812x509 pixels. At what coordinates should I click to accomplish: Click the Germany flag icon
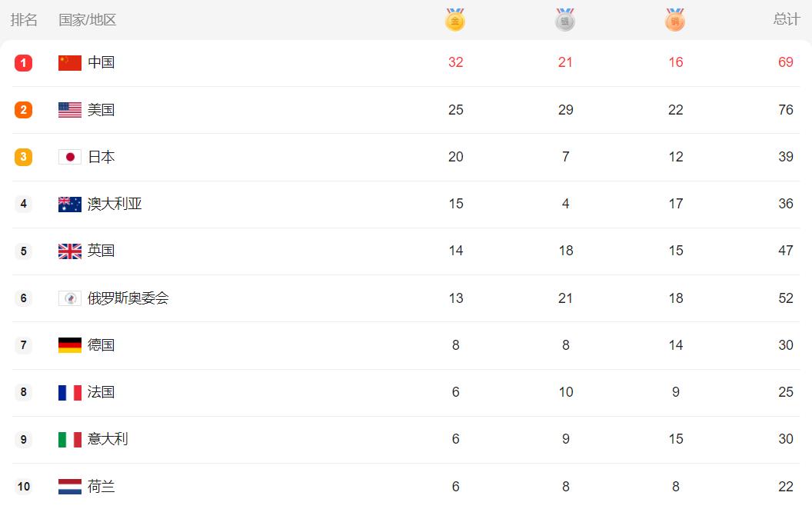[70, 345]
